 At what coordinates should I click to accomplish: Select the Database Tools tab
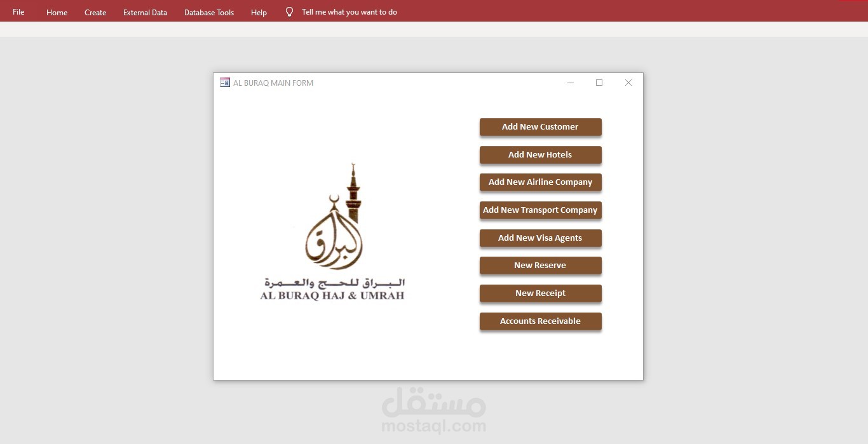208,12
